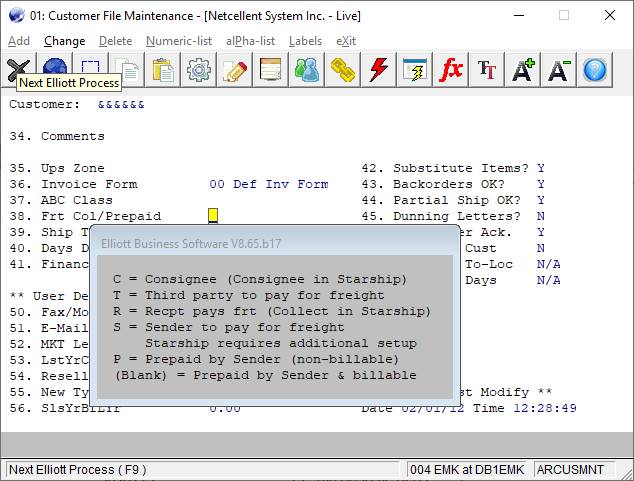
Task: Select the Labels menu item
Action: coord(305,41)
